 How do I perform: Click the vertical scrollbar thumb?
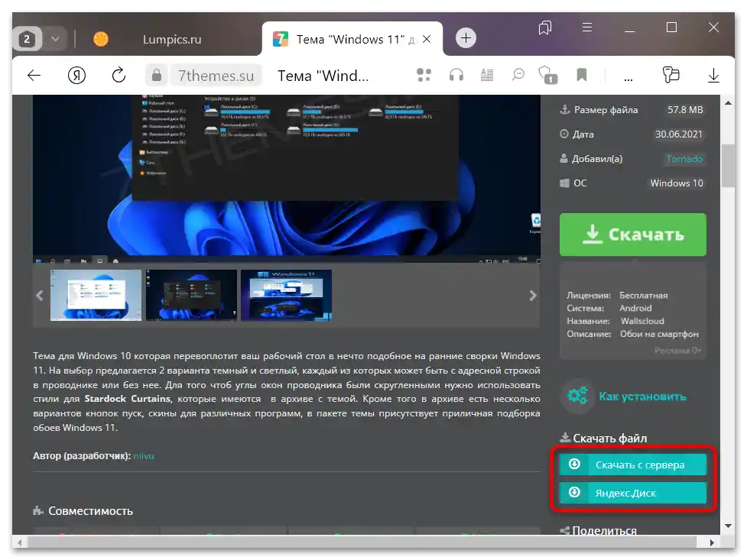point(727,166)
